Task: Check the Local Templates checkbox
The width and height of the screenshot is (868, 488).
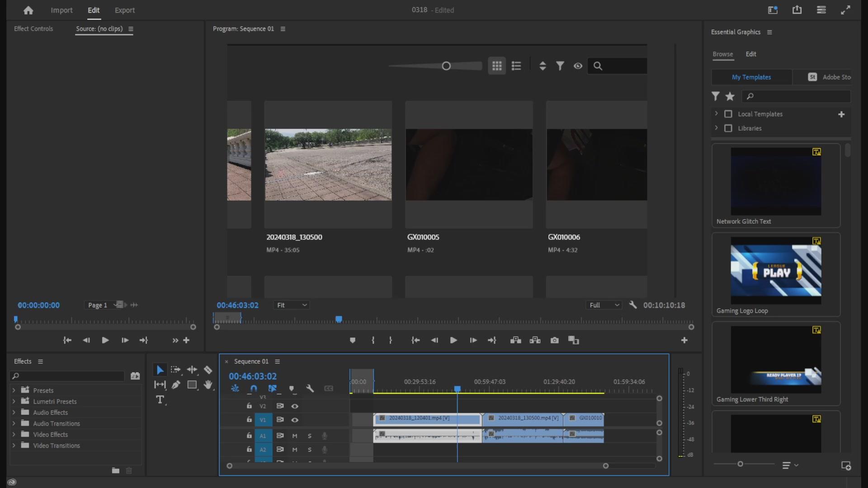Action: click(728, 114)
